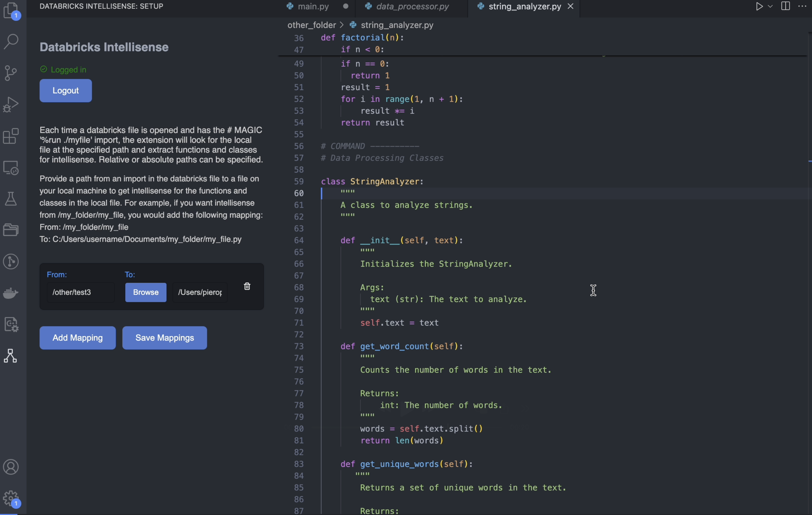
Task: Click the return len(words) line
Action: pos(402,441)
